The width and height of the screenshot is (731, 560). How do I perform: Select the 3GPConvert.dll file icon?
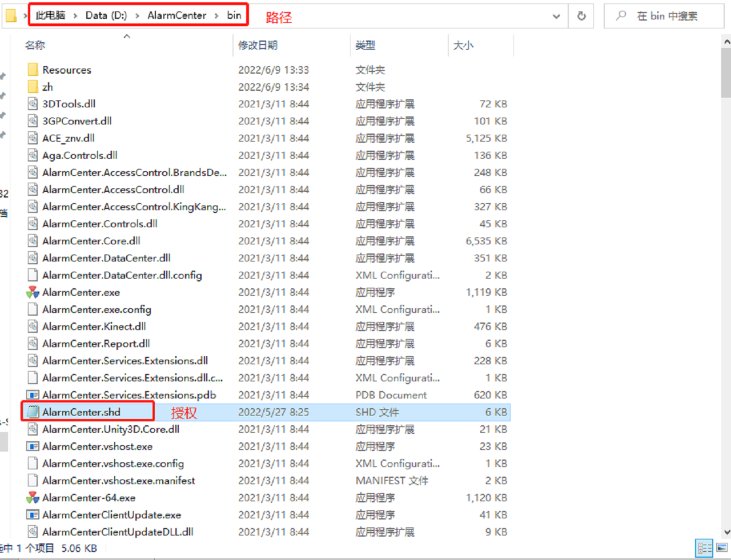click(33, 121)
